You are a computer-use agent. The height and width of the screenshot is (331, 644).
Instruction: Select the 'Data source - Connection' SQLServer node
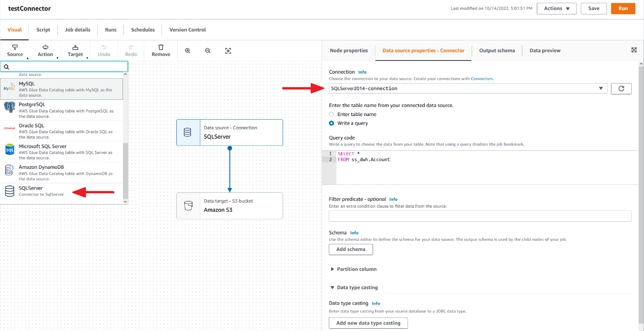230,132
